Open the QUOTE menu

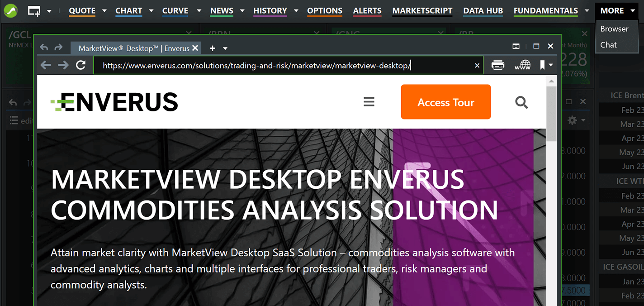(82, 11)
